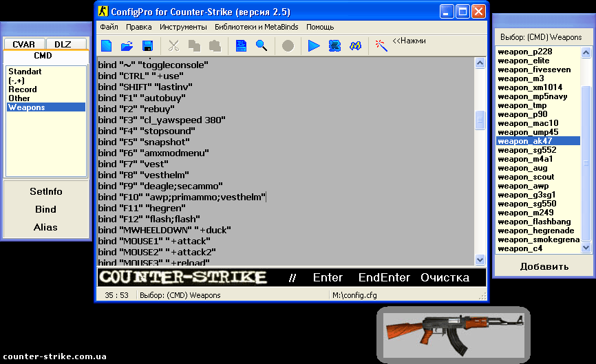Select weapon_xm1014 in the list
The width and height of the screenshot is (596, 364).
pos(538,87)
